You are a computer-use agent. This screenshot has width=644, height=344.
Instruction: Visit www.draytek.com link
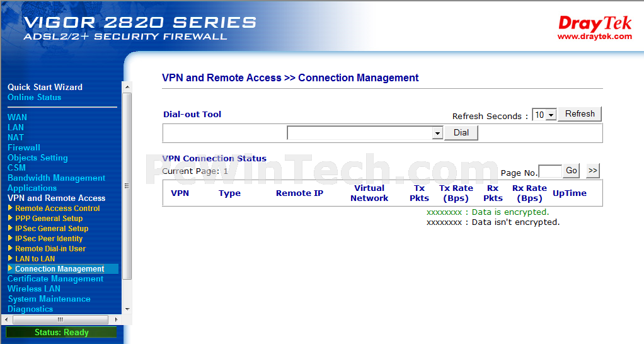tap(594, 37)
